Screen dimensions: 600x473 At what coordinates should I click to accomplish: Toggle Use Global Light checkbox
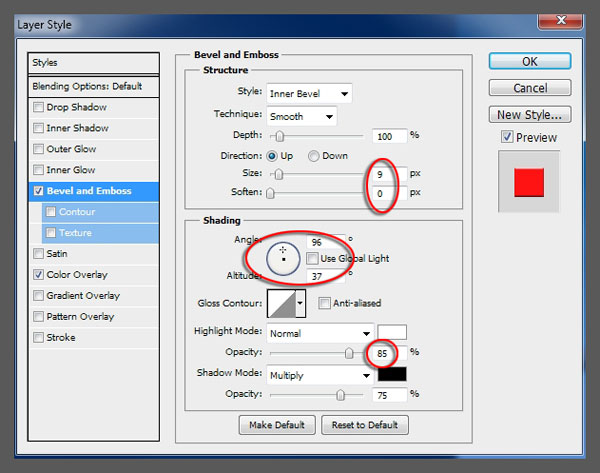(313, 258)
